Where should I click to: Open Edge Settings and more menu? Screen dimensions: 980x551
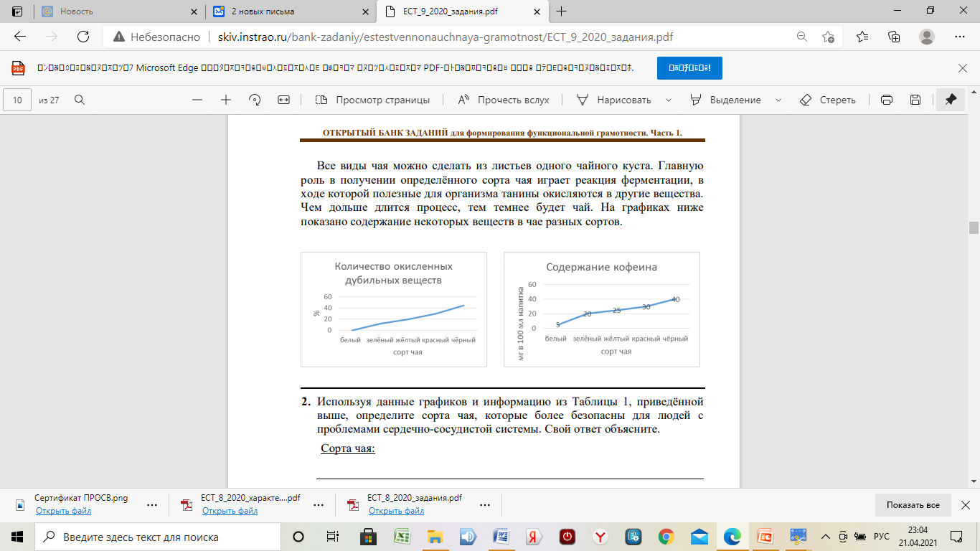click(960, 37)
